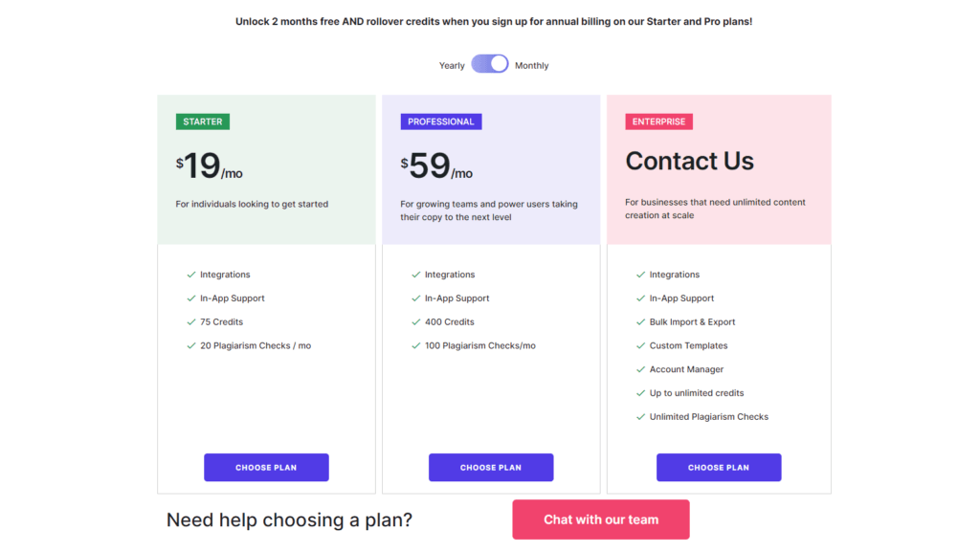Click the $59/mo price text
The image size is (980, 552).
[x=436, y=166]
